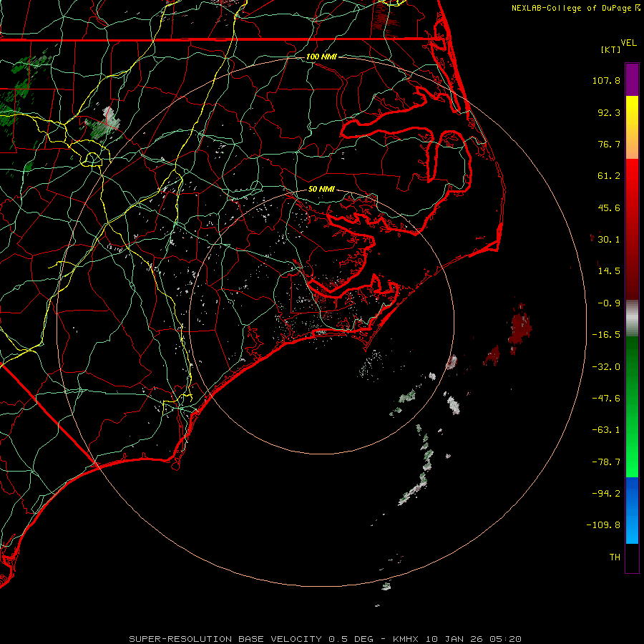The width and height of the screenshot is (644, 644).
Task: Click the purple segment of the velocity color bar
Action: pyautogui.click(x=632, y=79)
